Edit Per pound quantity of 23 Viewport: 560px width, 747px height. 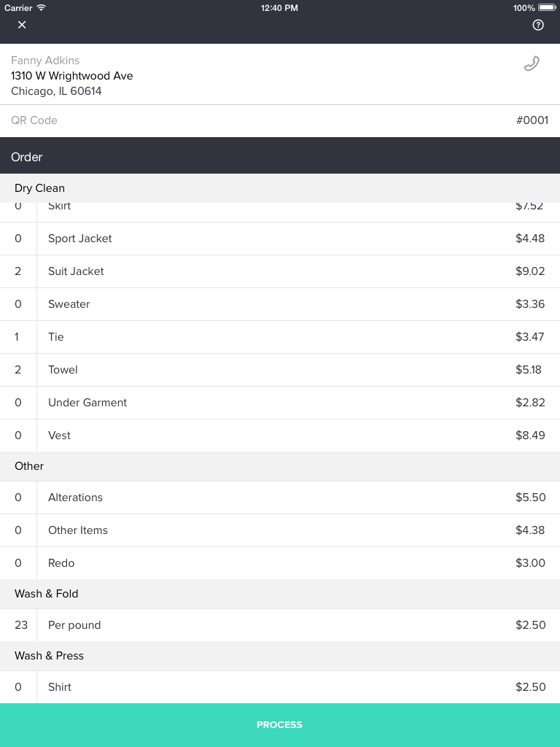coord(20,625)
